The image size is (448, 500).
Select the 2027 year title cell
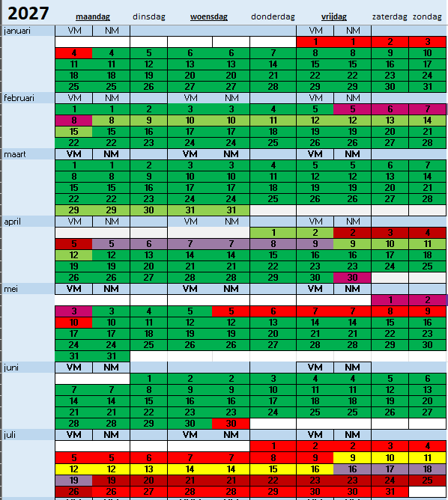tap(28, 13)
